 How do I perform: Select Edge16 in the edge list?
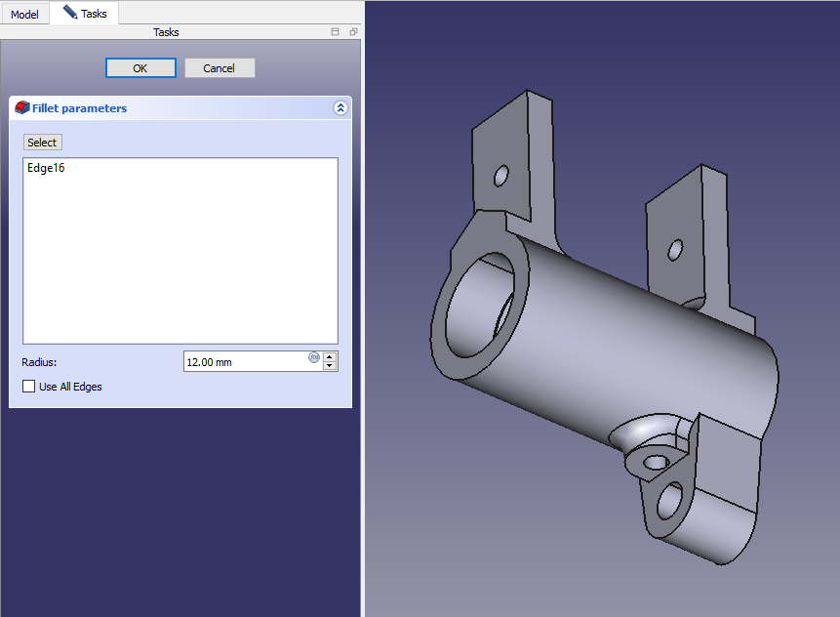coord(46,168)
